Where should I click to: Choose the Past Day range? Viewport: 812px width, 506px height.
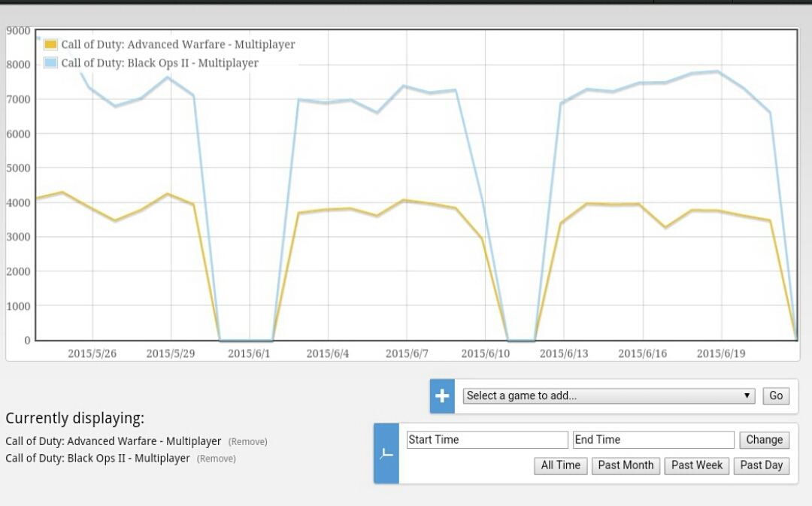coord(761,465)
